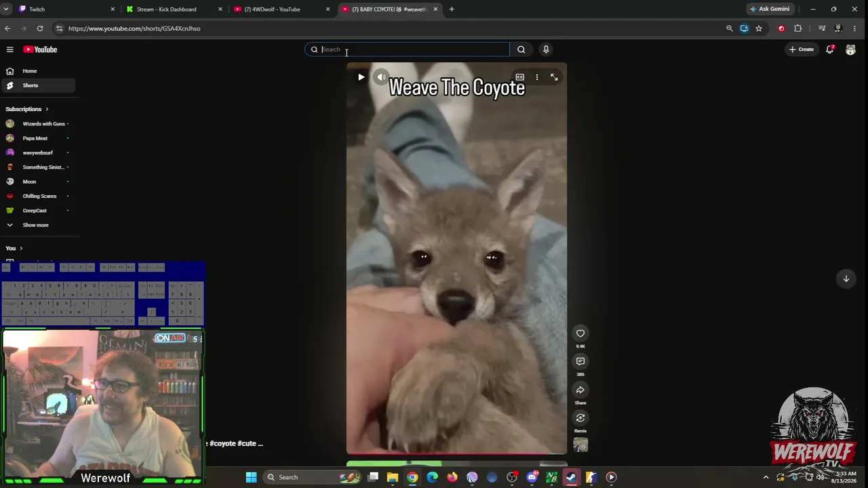Click the Create button
This screenshot has height=488, width=868.
point(801,49)
